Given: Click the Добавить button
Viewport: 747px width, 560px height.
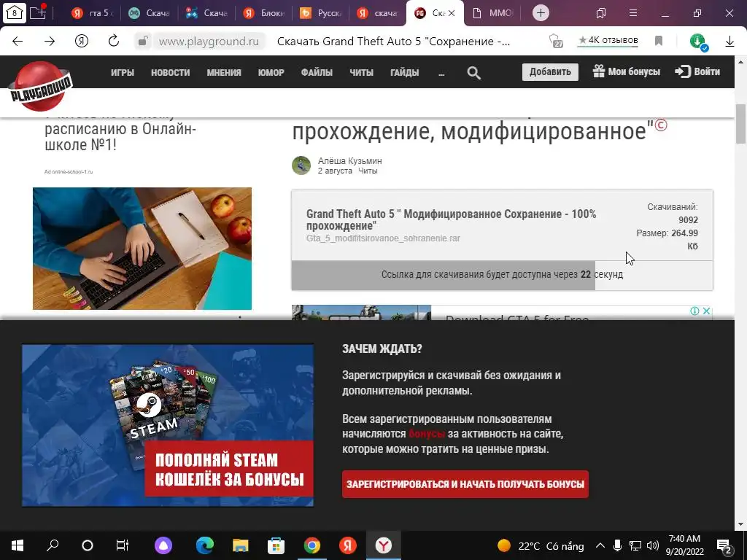Looking at the screenshot, I should 550,72.
